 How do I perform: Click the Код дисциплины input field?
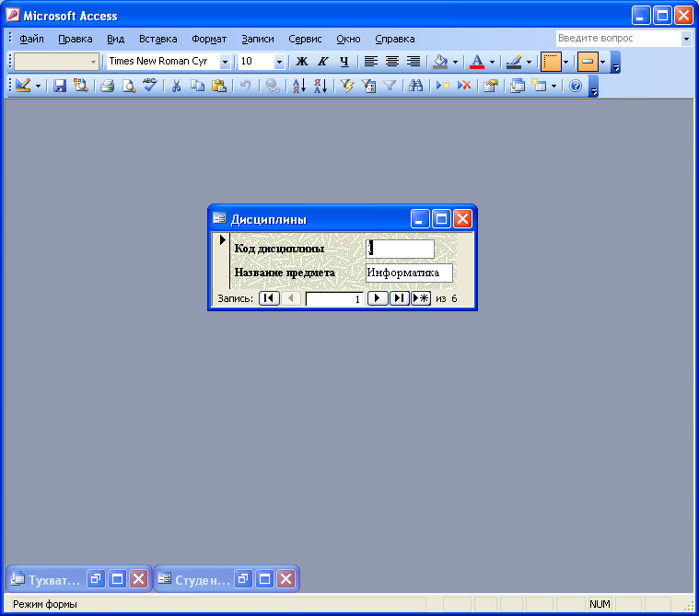click(x=400, y=249)
